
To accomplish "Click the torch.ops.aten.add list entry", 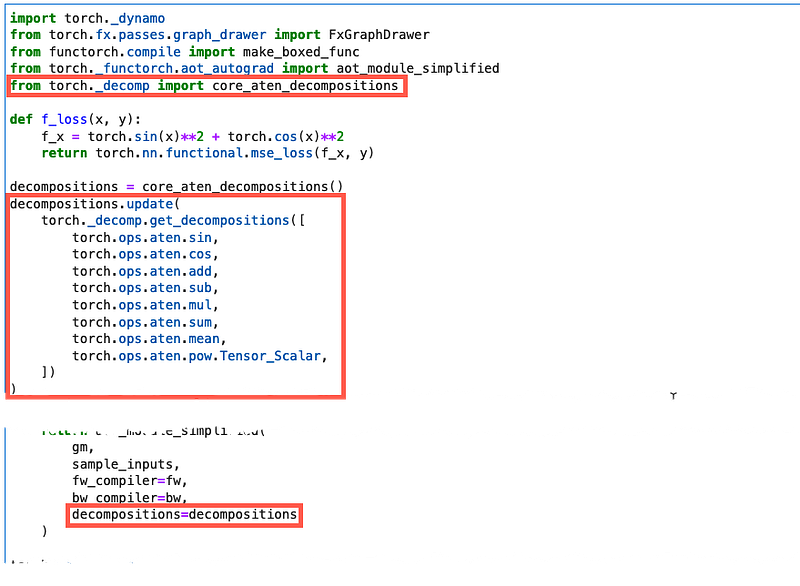I will pyautogui.click(x=144, y=272).
